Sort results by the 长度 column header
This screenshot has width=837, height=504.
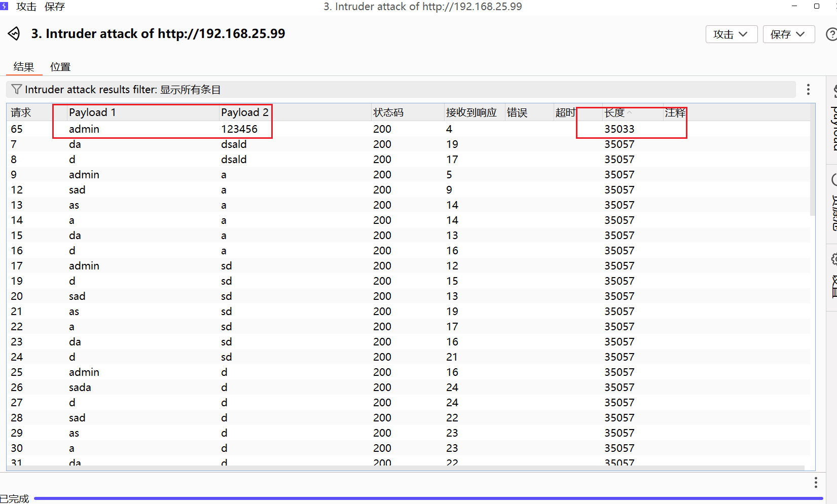click(x=614, y=112)
